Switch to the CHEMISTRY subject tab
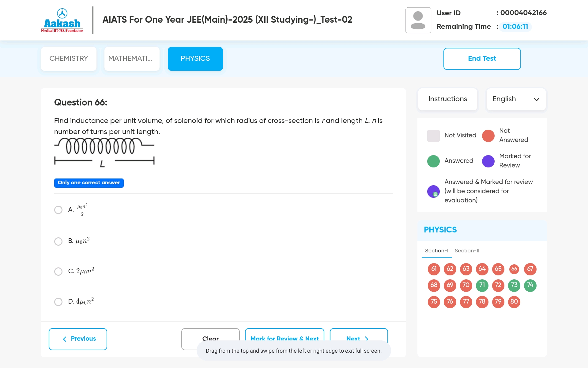The image size is (588, 368). pos(69,59)
